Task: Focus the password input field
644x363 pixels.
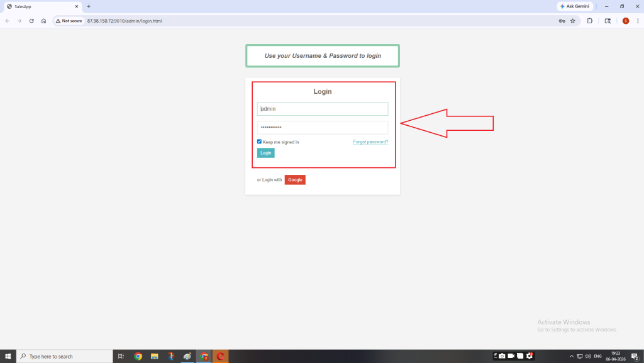Action: [322, 127]
